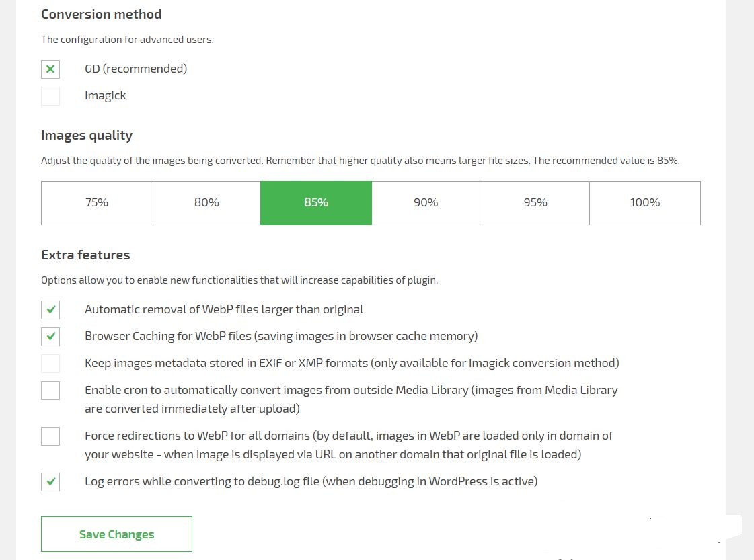This screenshot has height=560, width=754.
Task: Set images quality to 80%
Action: [x=206, y=202]
